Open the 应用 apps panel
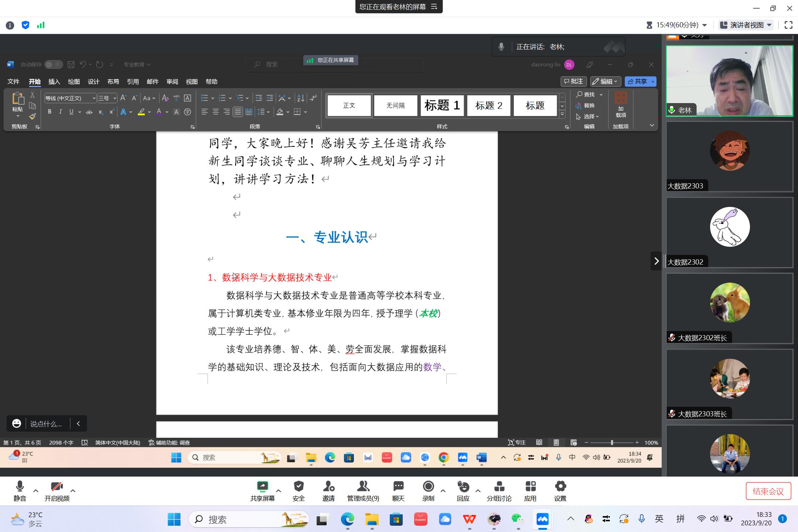This screenshot has width=798, height=532. coord(530,491)
